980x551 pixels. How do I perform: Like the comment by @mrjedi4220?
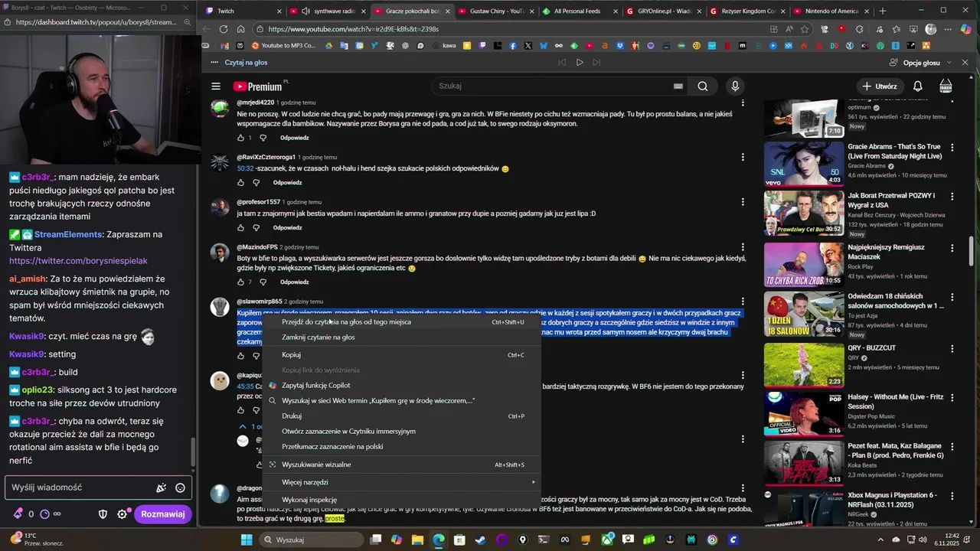[240, 138]
